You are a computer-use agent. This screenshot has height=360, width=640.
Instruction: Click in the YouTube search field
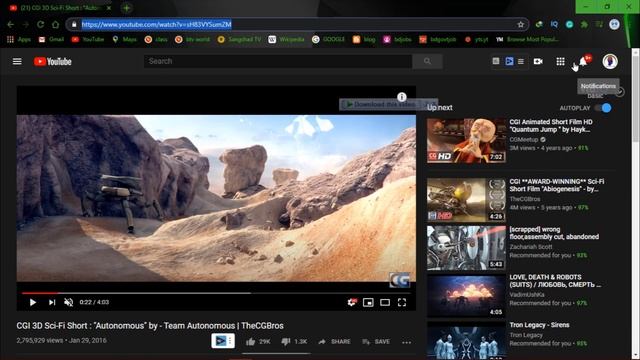tap(278, 61)
